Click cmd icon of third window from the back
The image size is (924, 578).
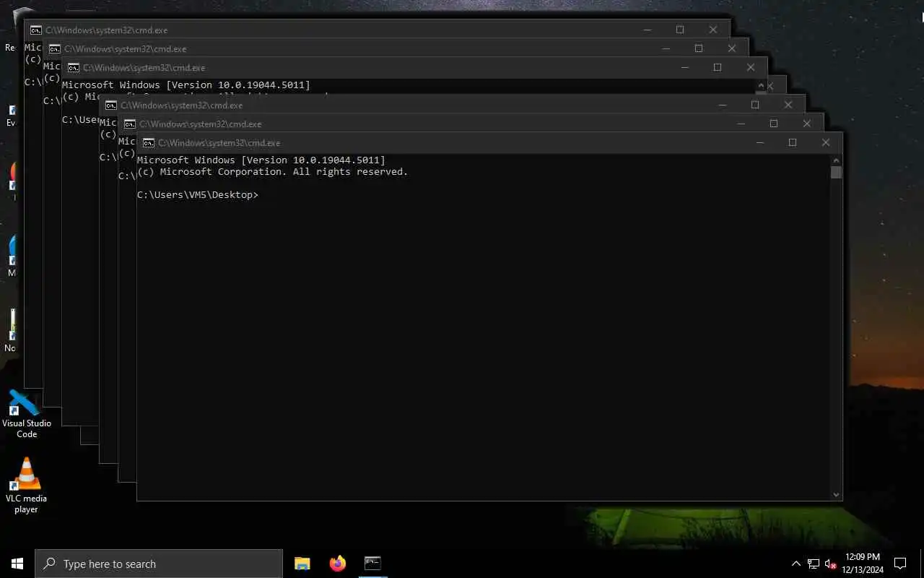click(x=74, y=67)
